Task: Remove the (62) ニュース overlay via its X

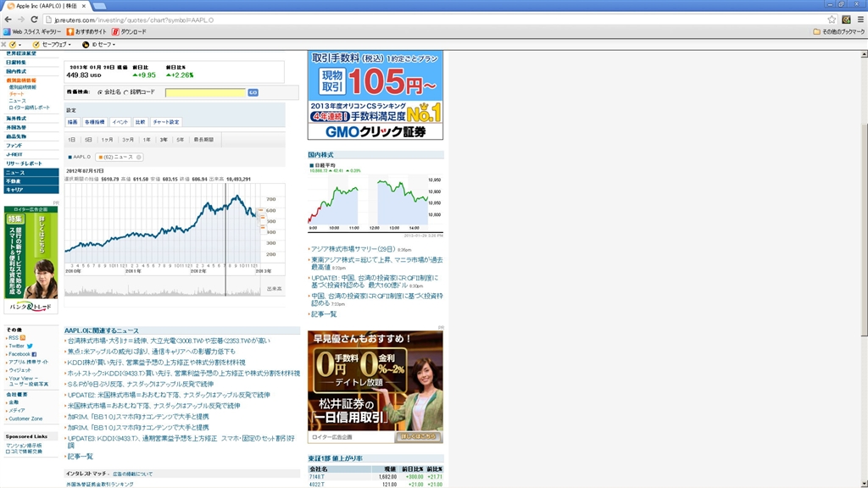Action: click(x=139, y=157)
